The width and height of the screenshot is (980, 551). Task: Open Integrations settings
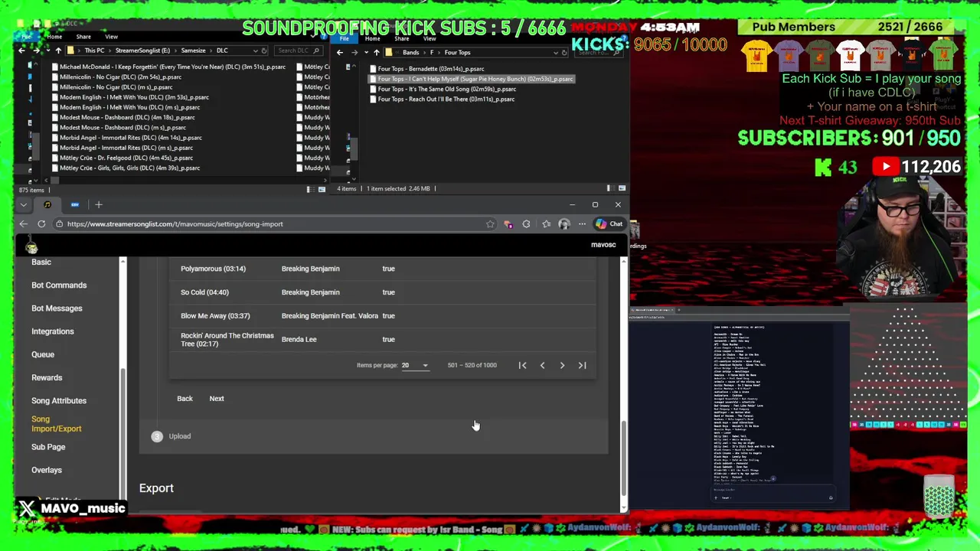coord(53,331)
